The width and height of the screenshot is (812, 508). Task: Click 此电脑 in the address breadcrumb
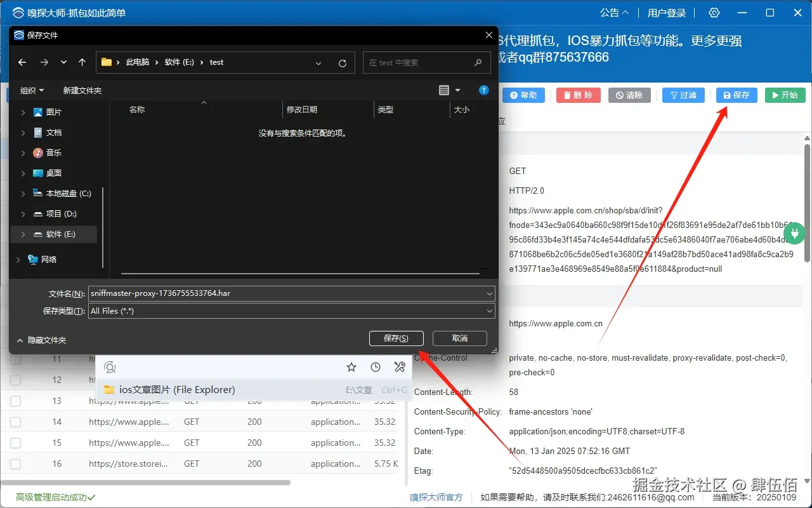coord(138,62)
